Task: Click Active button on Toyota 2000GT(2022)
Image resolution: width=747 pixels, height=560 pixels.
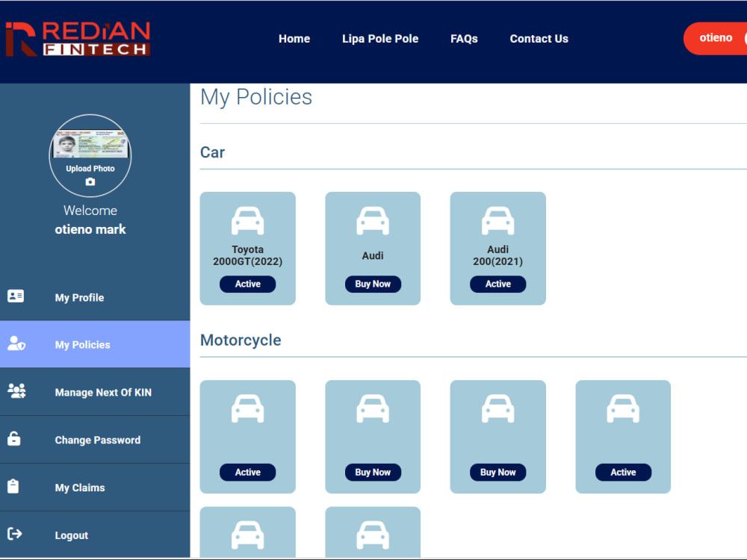Action: click(248, 284)
